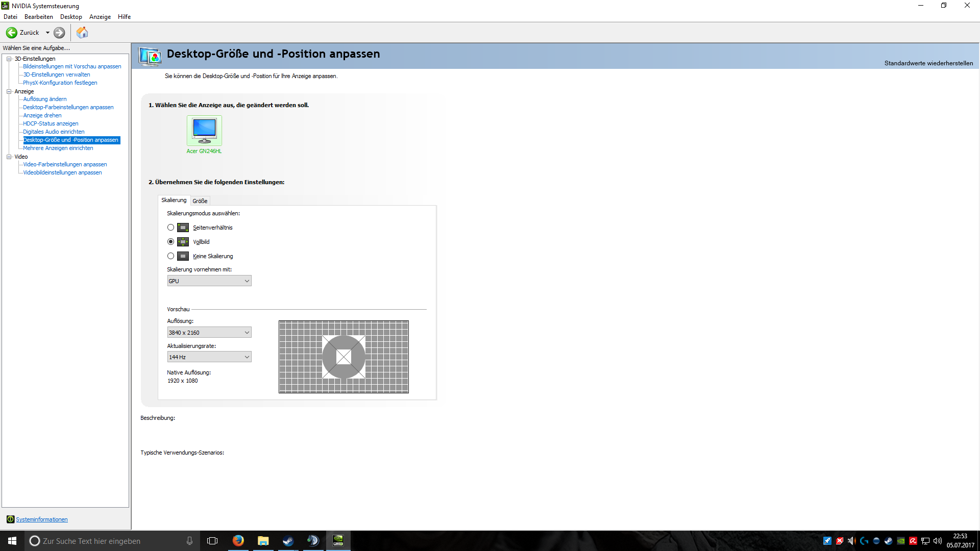
Task: Click the green Zurück back arrow icon
Action: point(11,33)
